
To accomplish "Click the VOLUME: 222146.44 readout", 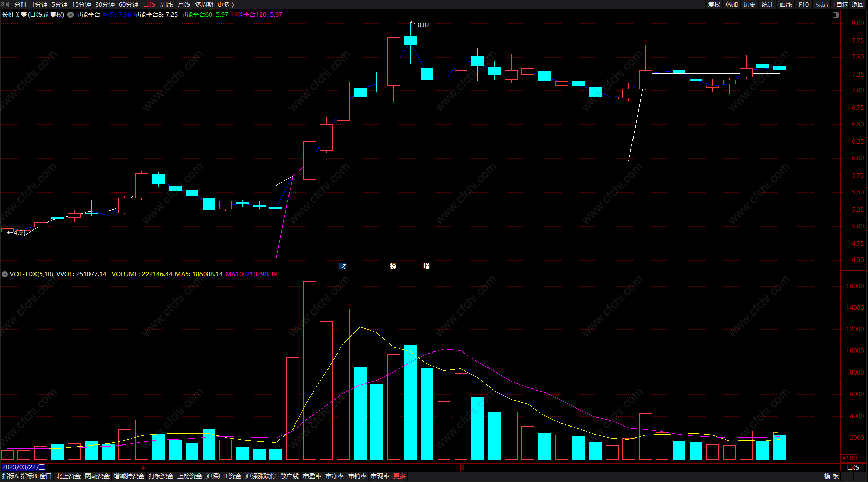I will click(x=142, y=274).
